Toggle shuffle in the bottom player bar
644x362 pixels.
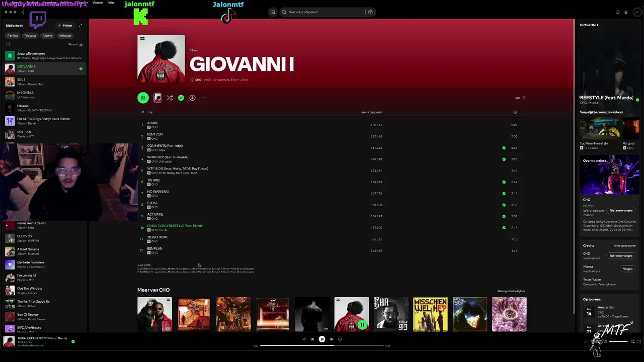tap(303, 339)
